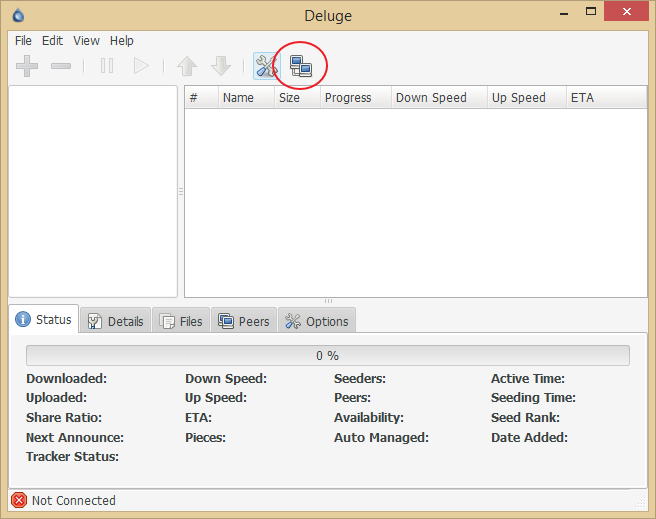The image size is (656, 519).
Task: Sort by the Progress column header
Action: (356, 97)
